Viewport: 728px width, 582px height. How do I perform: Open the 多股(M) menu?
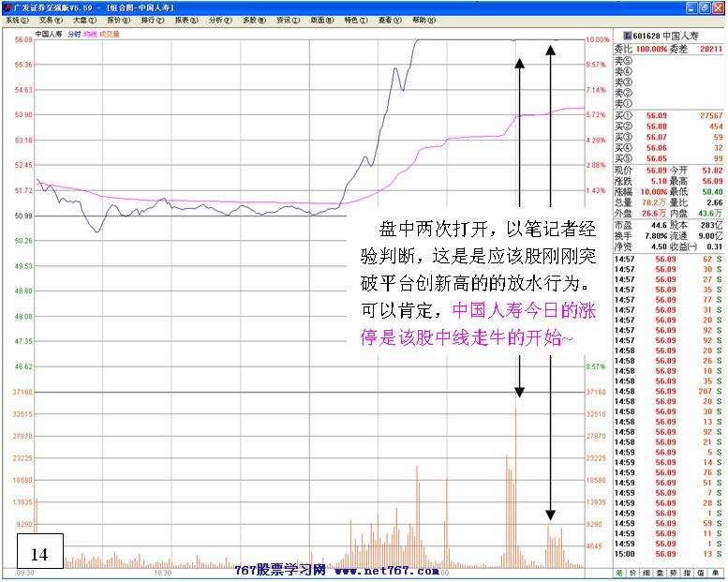[255, 21]
